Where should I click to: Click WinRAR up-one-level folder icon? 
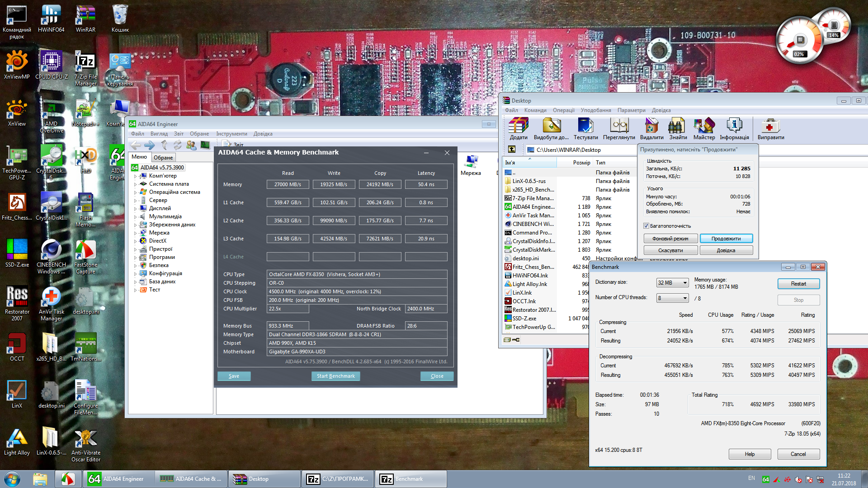512,150
